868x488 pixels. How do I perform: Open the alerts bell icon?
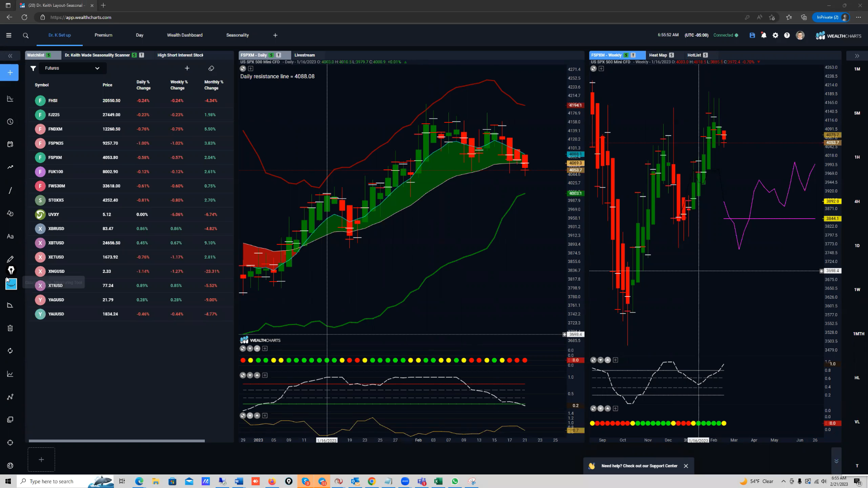[x=764, y=35]
